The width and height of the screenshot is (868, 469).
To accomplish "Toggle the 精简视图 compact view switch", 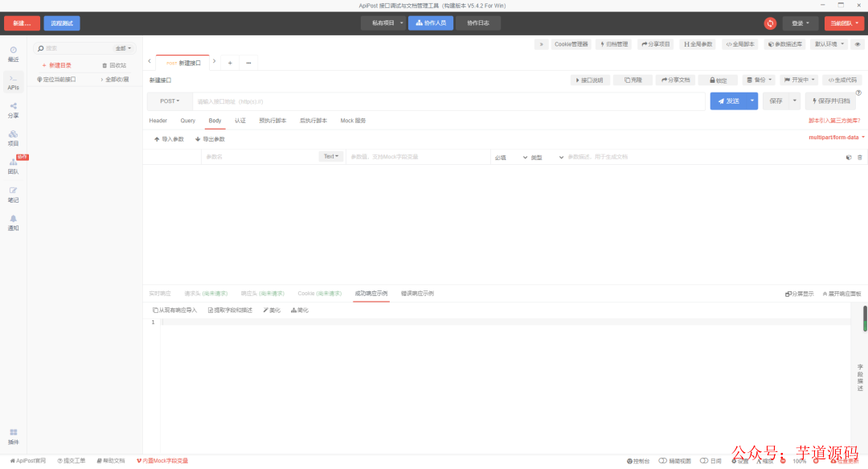I will pos(675,461).
